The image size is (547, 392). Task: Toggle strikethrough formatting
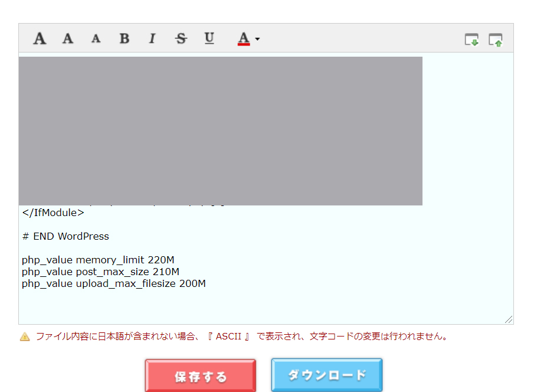coord(181,38)
